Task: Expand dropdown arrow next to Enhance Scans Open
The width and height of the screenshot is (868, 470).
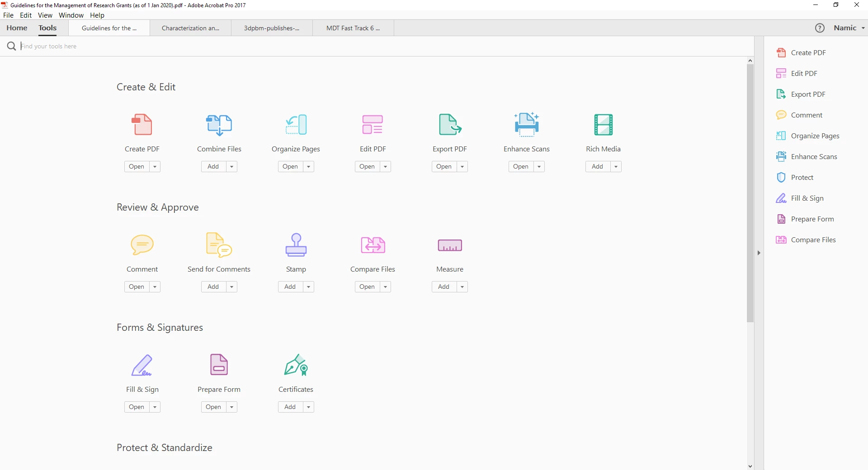Action: coord(539,166)
